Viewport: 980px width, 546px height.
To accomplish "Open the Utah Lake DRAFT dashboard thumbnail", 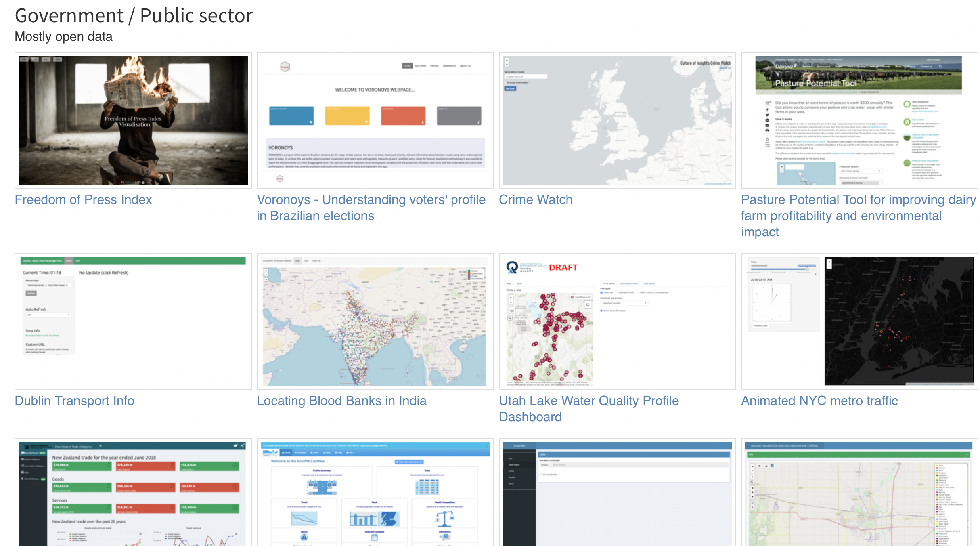I will tap(618, 321).
